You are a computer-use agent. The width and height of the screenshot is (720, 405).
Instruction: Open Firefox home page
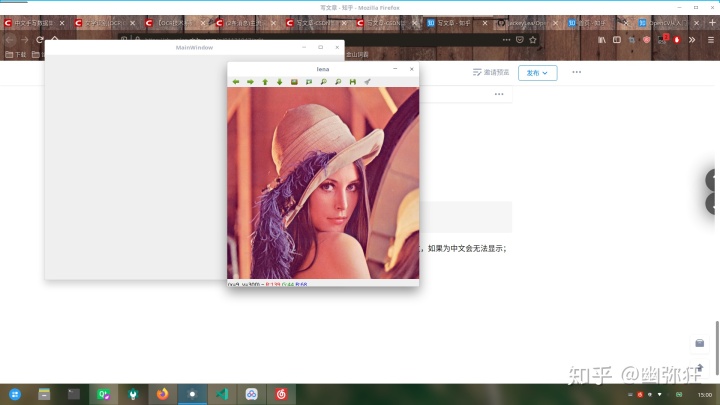(55, 38)
